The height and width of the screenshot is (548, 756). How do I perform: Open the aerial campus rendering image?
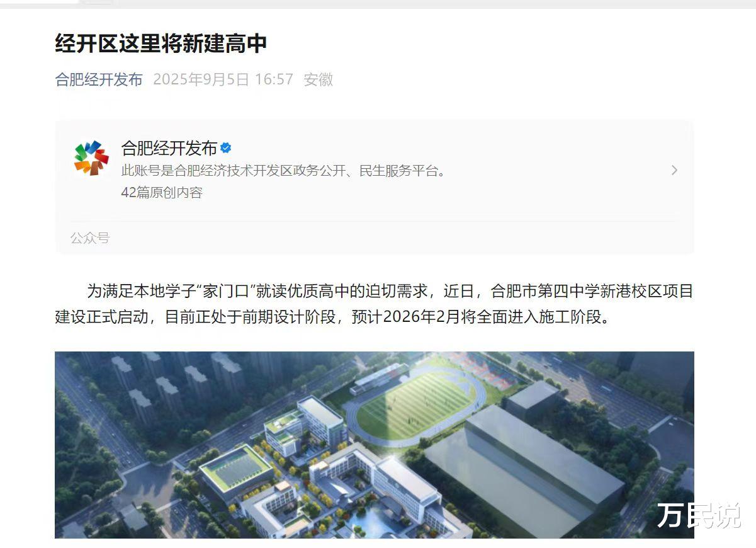[x=374, y=445]
